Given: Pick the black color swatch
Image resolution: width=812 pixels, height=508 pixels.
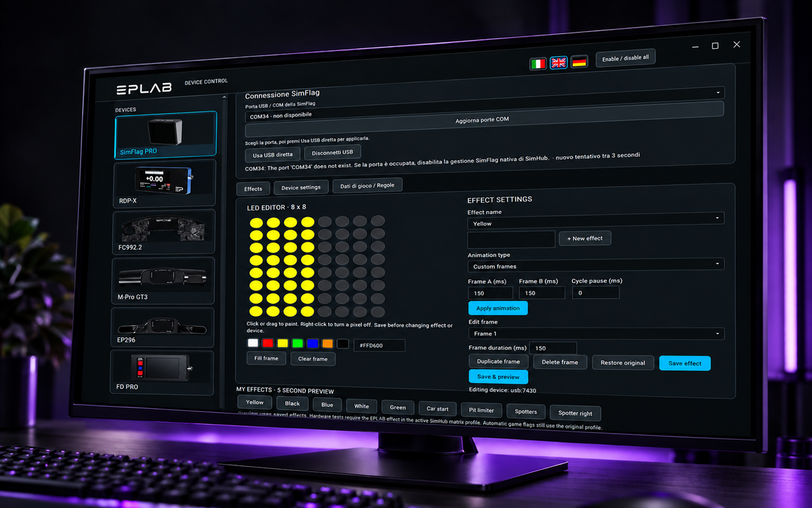Looking at the screenshot, I should [343, 344].
